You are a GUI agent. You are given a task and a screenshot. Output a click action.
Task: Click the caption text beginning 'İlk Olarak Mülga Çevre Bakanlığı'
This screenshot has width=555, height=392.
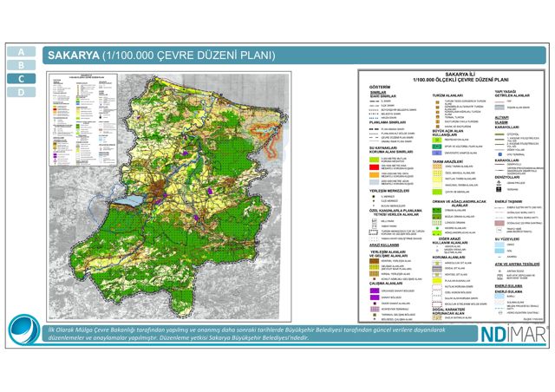(x=246, y=334)
